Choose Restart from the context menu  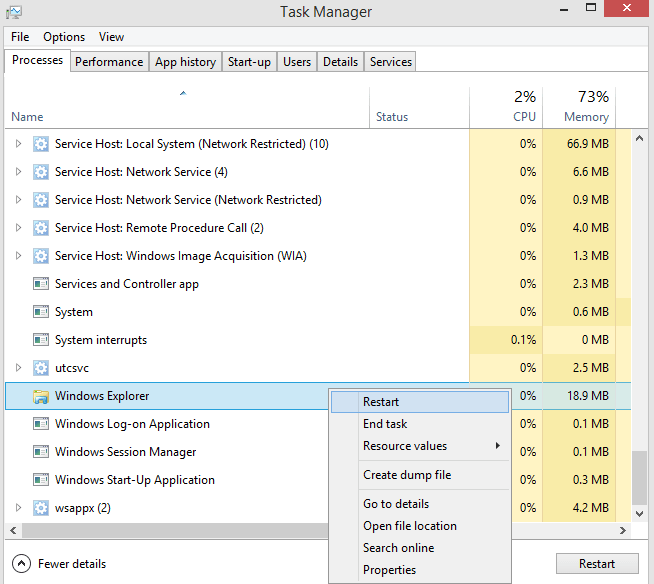click(x=420, y=402)
